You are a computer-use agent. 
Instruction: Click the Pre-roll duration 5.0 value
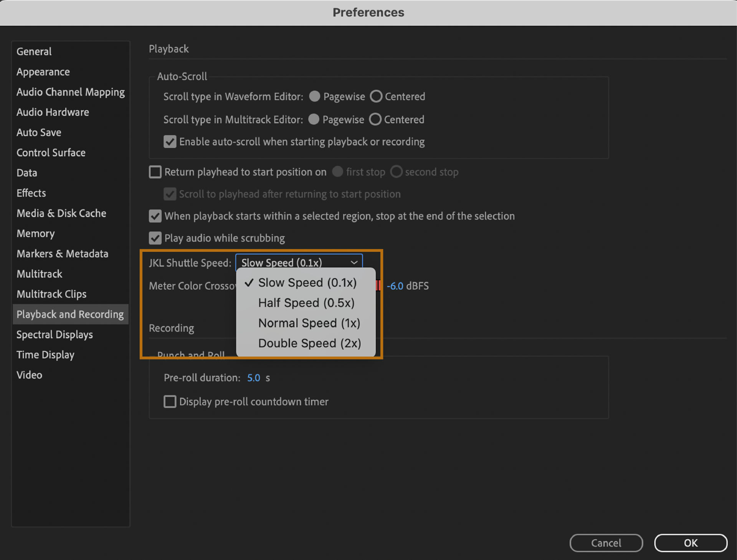point(253,378)
